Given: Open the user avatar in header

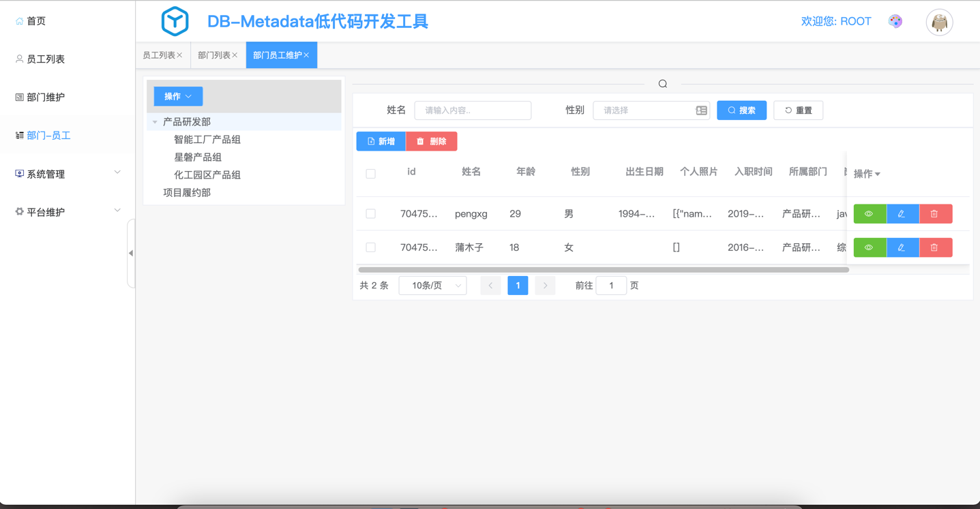Looking at the screenshot, I should pos(939,22).
